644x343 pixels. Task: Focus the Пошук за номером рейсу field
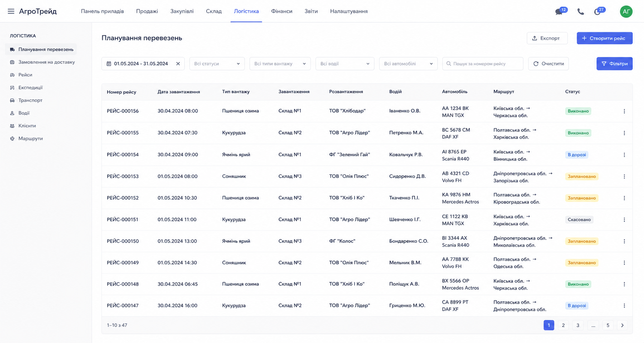[483, 64]
